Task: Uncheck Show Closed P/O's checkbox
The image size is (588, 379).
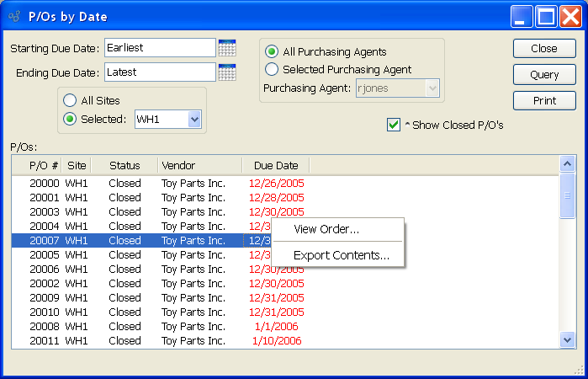Action: (393, 125)
